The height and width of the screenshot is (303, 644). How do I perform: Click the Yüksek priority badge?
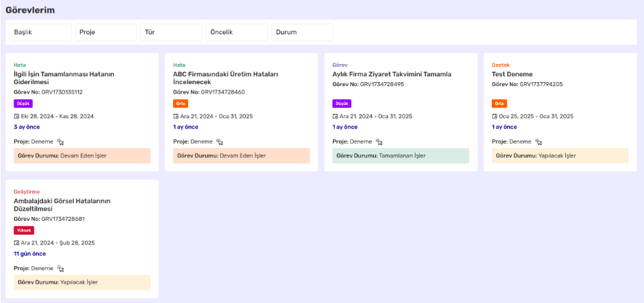(x=24, y=230)
